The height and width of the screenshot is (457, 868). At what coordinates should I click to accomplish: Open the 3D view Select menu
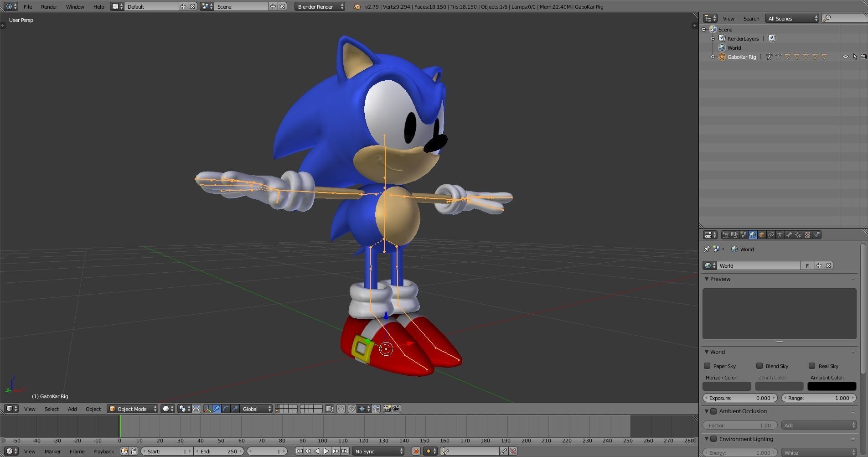[52, 409]
